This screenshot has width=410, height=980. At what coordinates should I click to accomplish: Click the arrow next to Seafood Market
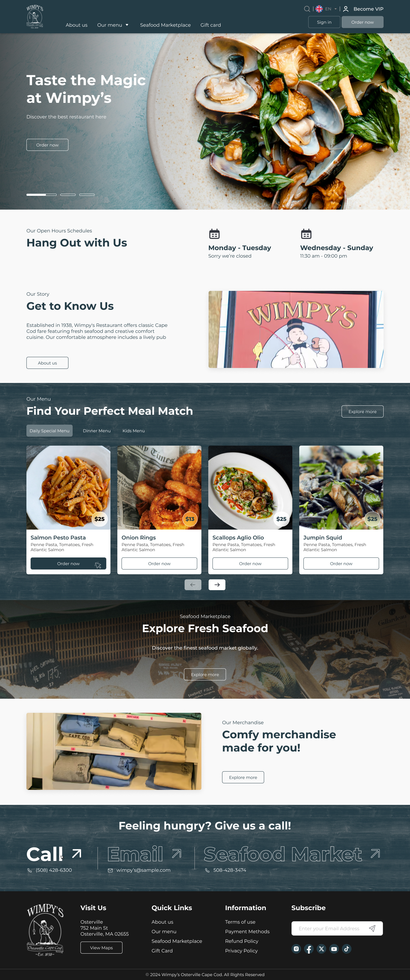[375, 854]
